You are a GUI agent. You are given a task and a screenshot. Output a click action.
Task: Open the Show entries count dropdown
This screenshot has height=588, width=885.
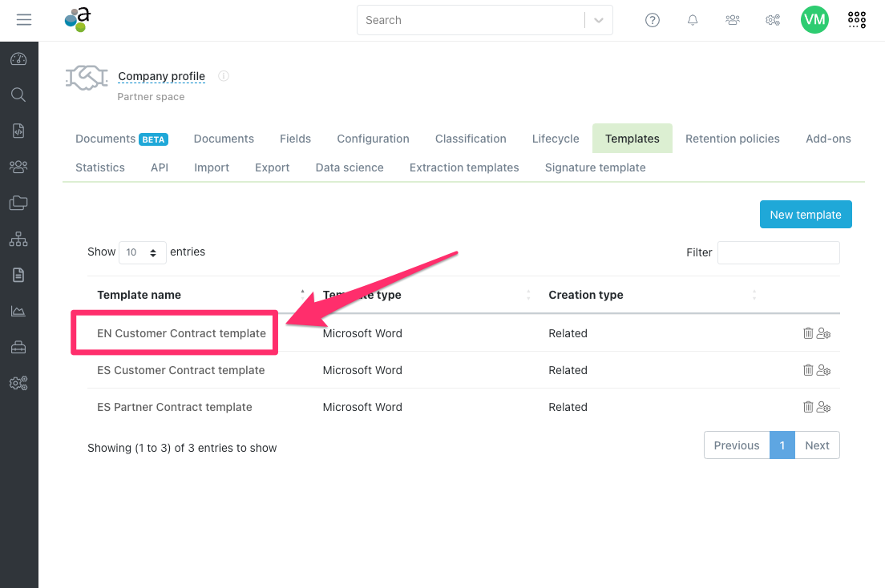pyautogui.click(x=143, y=252)
